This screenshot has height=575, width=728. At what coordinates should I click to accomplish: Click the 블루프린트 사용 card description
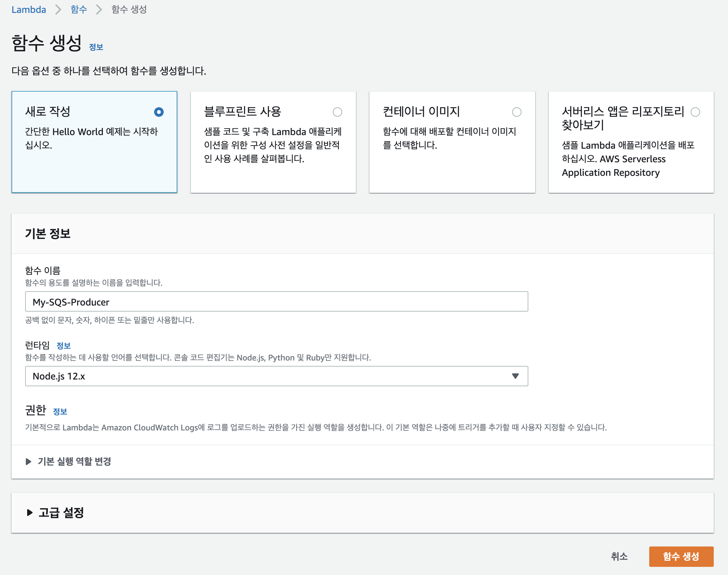(272, 145)
